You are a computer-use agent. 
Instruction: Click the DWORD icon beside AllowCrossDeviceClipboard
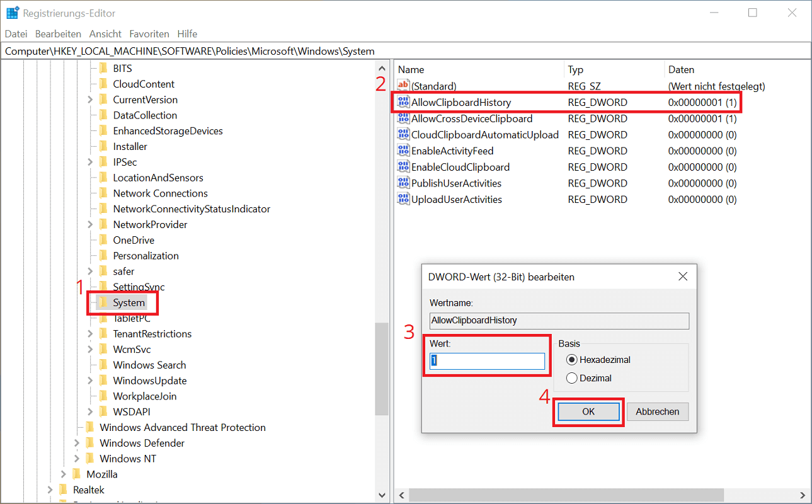[x=403, y=118]
